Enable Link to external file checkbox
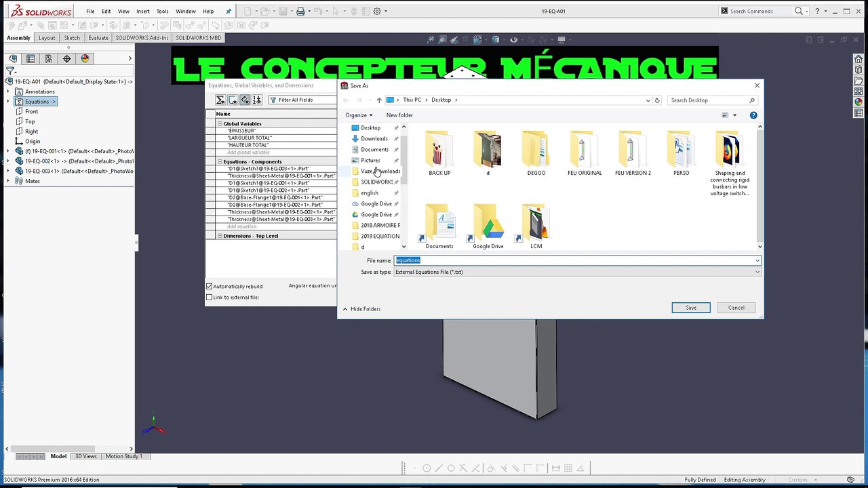Image resolution: width=868 pixels, height=488 pixels. 209,298
